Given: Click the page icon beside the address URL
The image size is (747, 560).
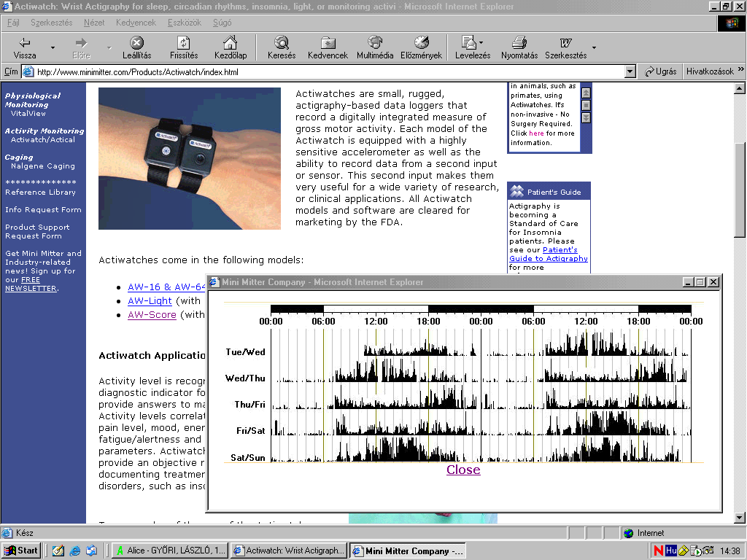Looking at the screenshot, I should (x=28, y=72).
